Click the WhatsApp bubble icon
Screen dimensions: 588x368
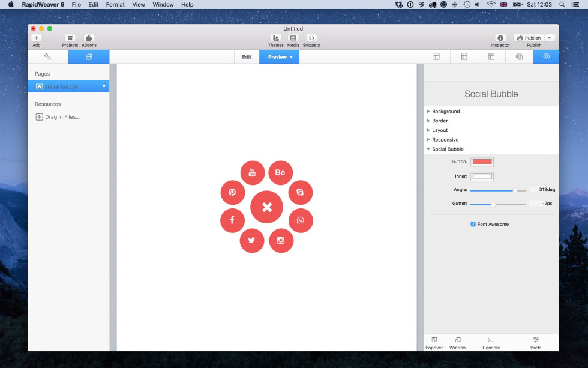pyautogui.click(x=301, y=220)
